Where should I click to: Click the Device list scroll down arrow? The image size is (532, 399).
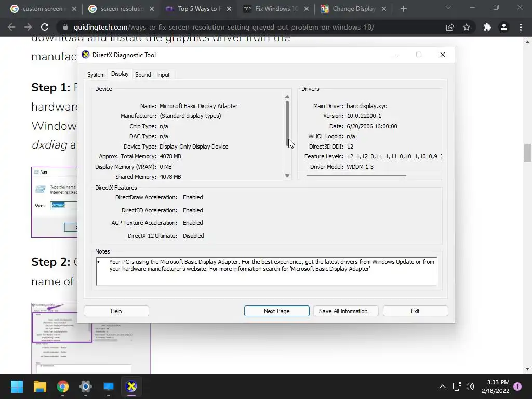click(287, 176)
